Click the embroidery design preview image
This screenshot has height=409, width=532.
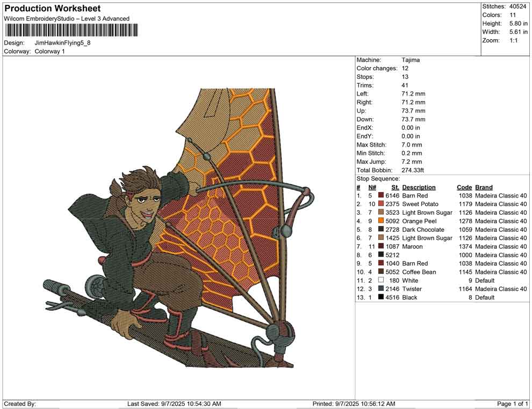(x=179, y=228)
